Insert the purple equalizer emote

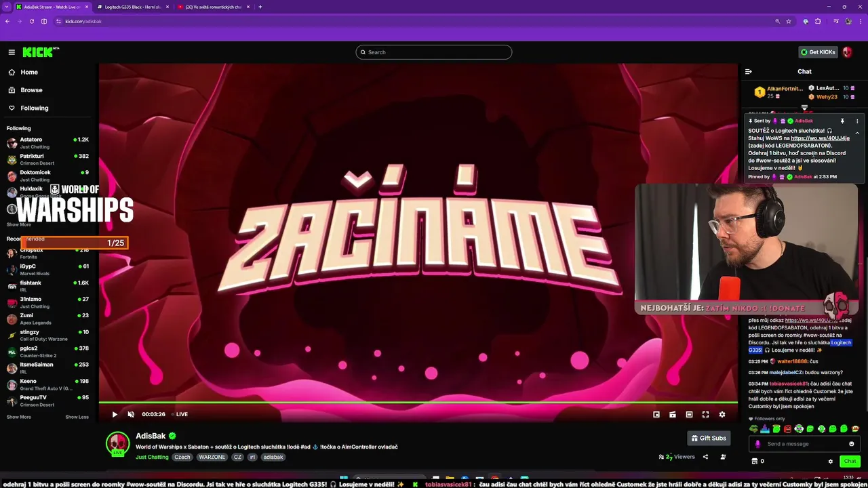click(x=765, y=429)
